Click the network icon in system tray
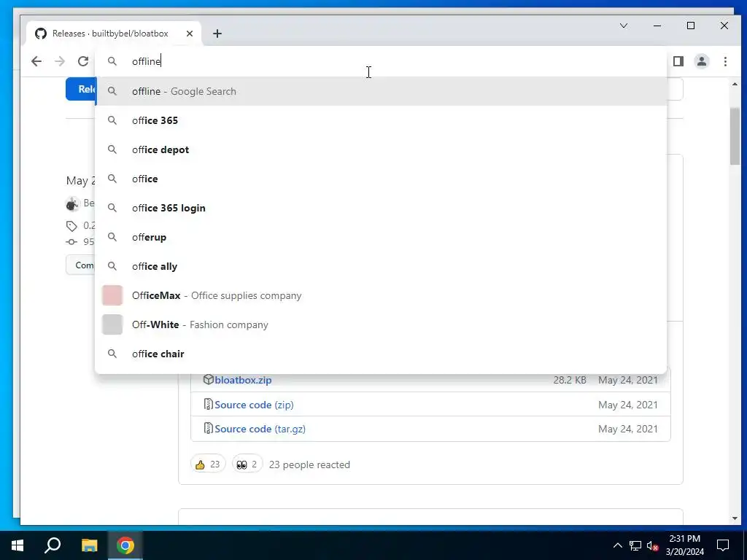 [635, 545]
